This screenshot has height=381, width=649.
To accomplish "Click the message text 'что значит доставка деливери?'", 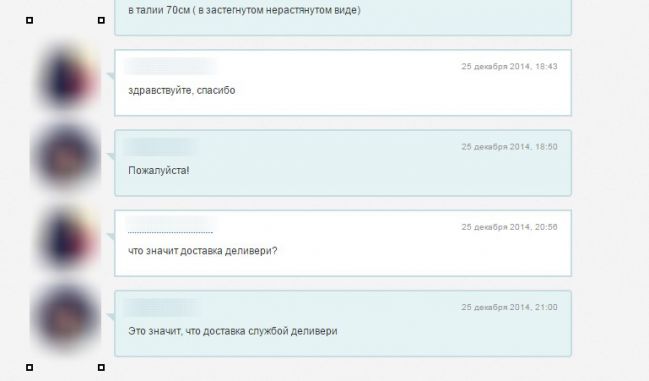I will point(203,251).
